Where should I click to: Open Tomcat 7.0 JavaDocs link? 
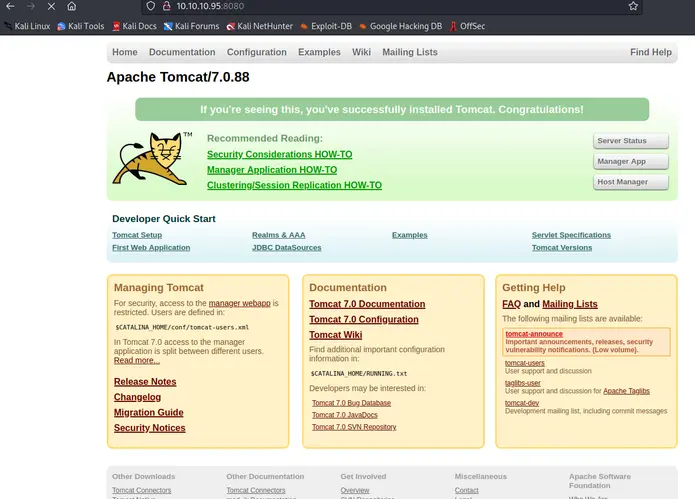[x=345, y=415]
